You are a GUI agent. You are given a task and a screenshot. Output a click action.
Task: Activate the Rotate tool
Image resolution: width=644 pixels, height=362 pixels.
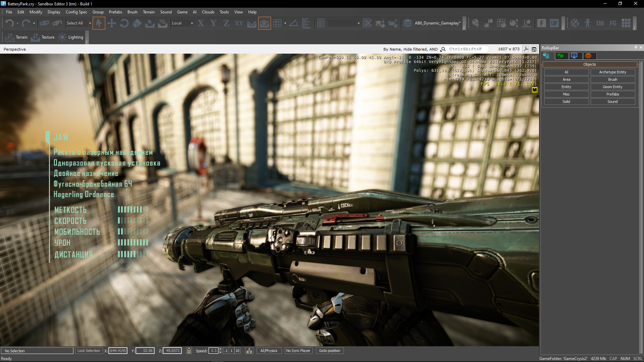coord(124,23)
